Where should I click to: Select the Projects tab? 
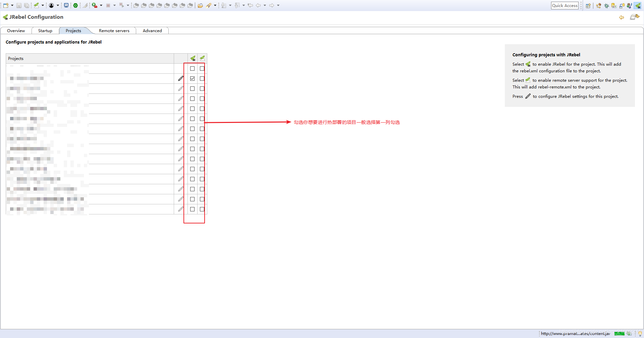tap(73, 31)
